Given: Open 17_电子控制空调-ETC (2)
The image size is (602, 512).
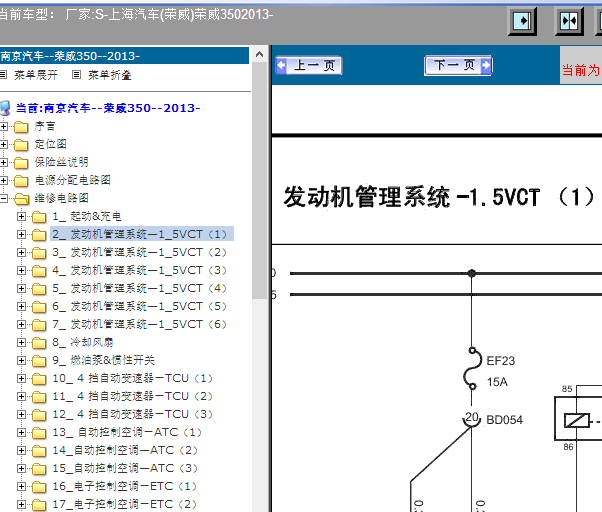Looking at the screenshot, I should coord(125,504).
